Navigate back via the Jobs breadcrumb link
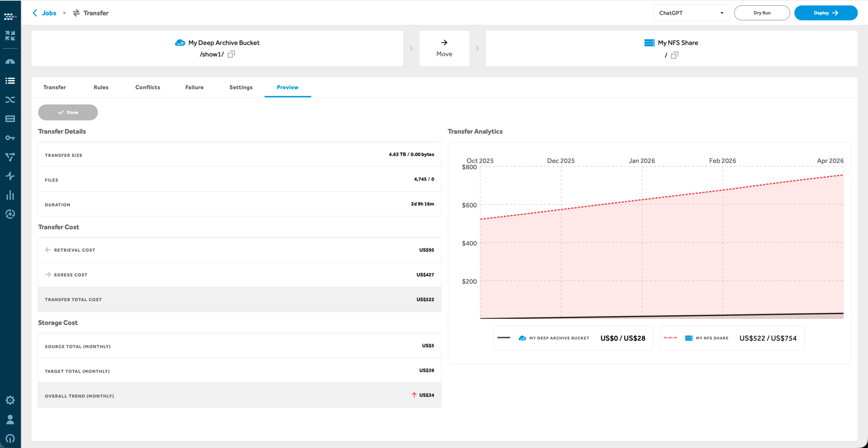This screenshot has height=448, width=868. point(49,13)
